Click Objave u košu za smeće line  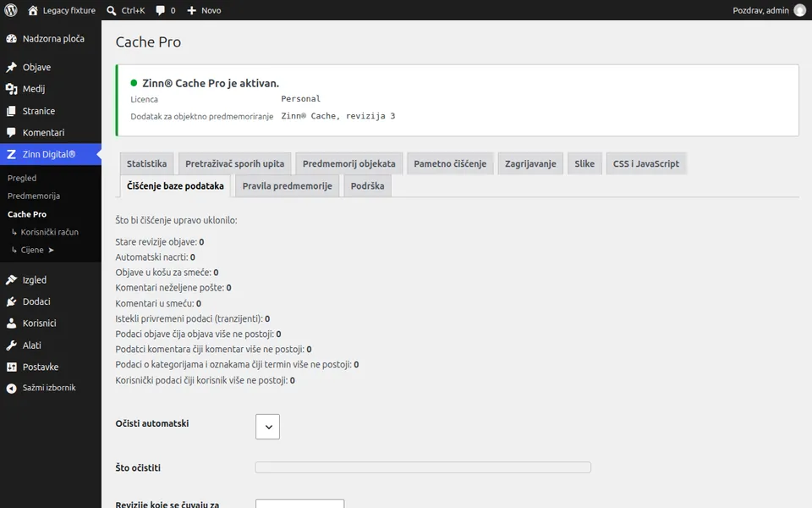tap(167, 273)
